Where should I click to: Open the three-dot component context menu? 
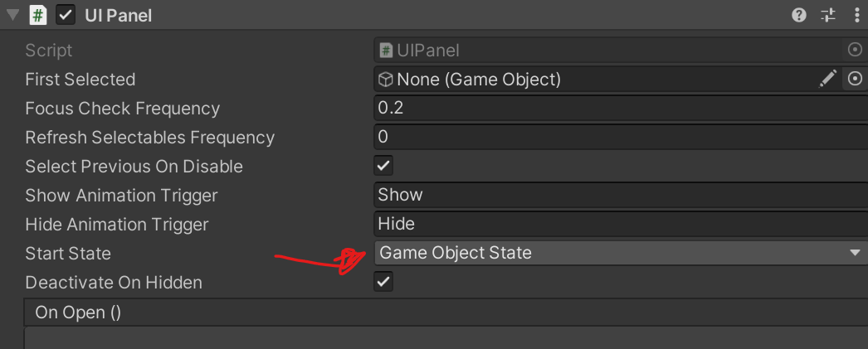(x=857, y=15)
